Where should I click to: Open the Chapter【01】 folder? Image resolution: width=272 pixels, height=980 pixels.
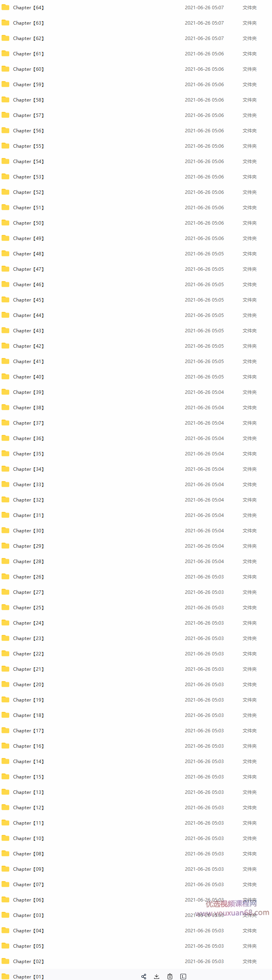coord(28,977)
